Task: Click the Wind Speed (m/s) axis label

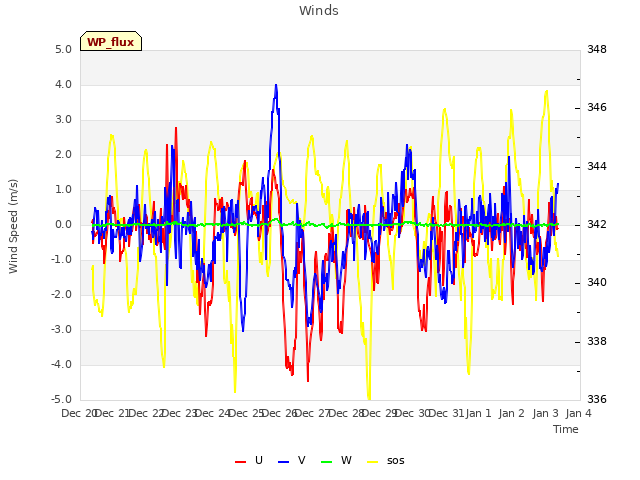Action: pos(13,226)
